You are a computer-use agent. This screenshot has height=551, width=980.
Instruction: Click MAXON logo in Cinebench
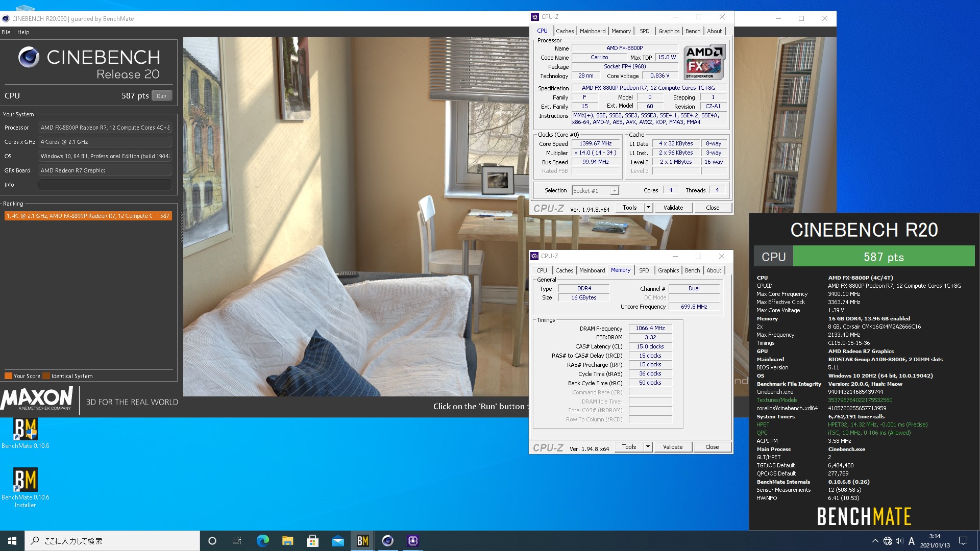tap(37, 398)
